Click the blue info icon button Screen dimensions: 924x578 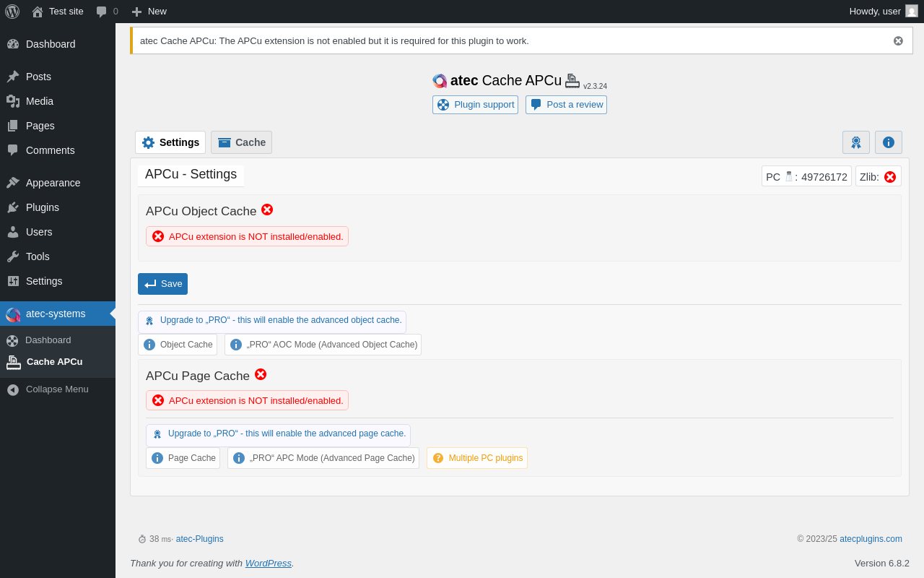point(889,142)
